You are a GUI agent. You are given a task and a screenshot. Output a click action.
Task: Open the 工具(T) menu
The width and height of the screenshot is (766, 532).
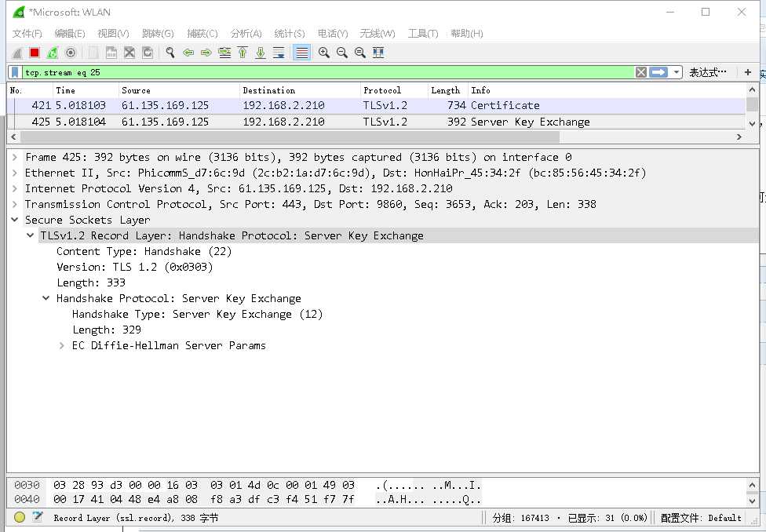[422, 33]
